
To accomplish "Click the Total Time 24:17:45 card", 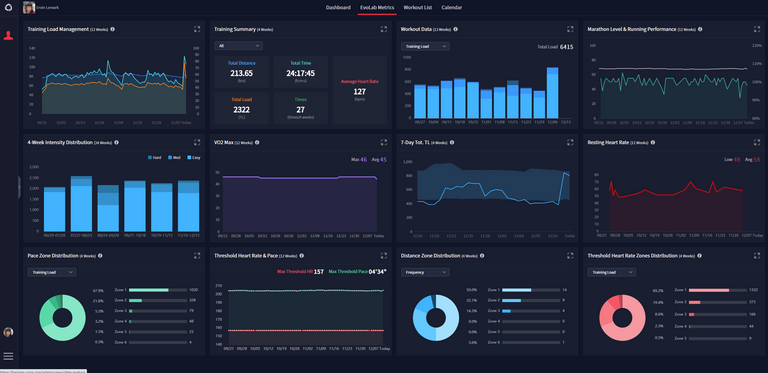I will coord(301,72).
